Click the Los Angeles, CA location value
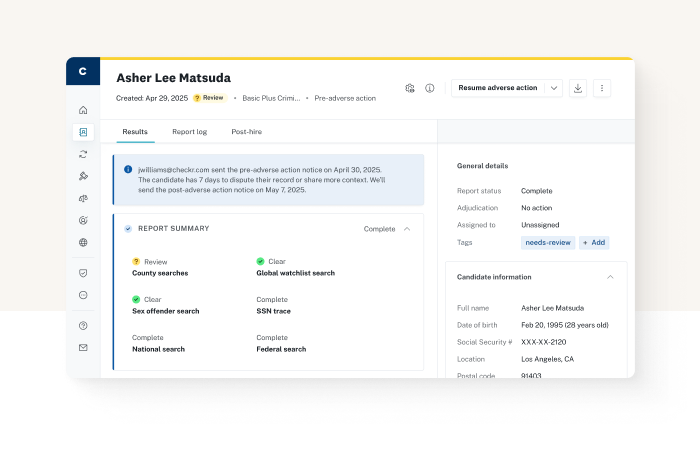 (x=547, y=359)
